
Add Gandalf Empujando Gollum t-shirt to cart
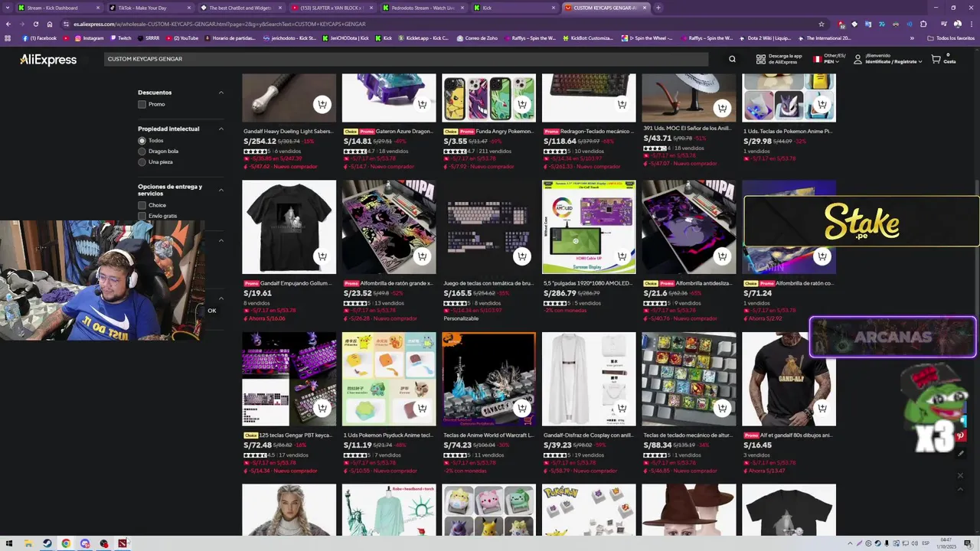322,256
